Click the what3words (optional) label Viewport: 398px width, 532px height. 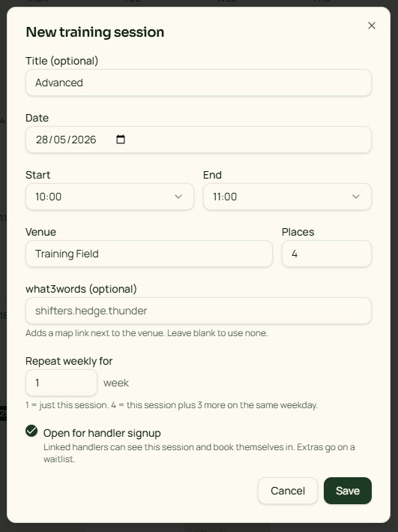[x=81, y=289]
